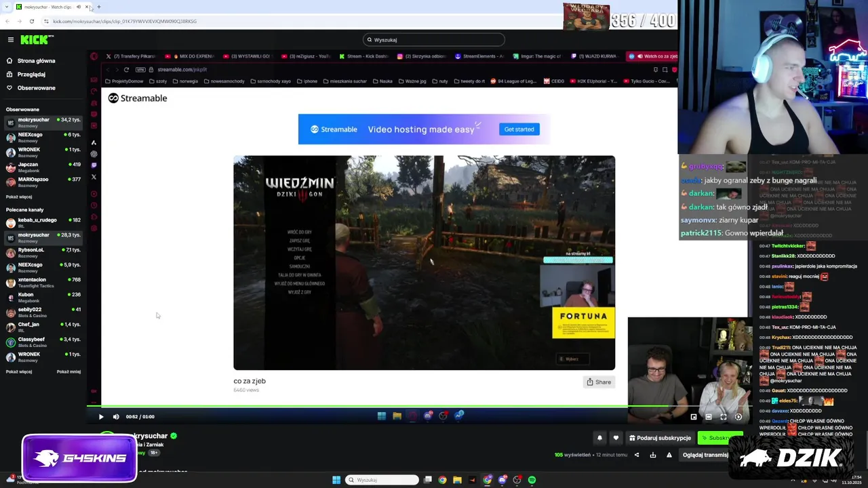Go back in the Chrome browser
The image size is (868, 488).
point(7,21)
